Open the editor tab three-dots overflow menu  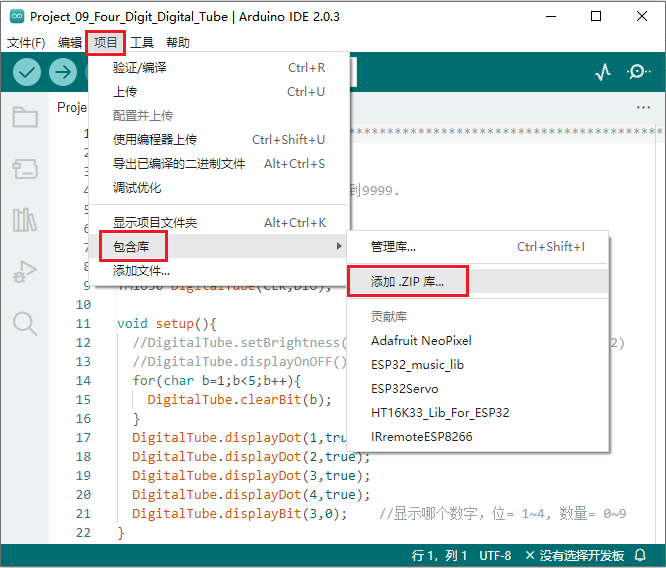point(643,107)
